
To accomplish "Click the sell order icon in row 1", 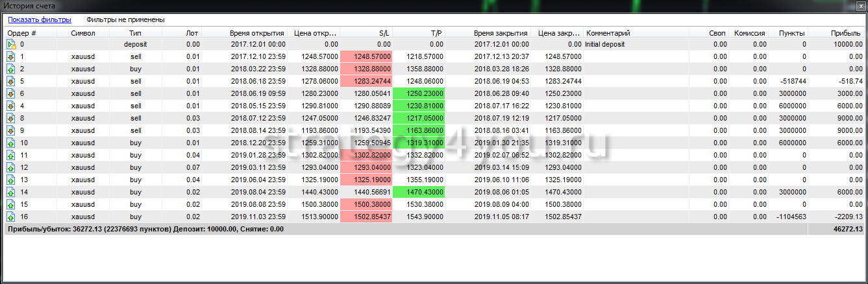I will point(11,57).
